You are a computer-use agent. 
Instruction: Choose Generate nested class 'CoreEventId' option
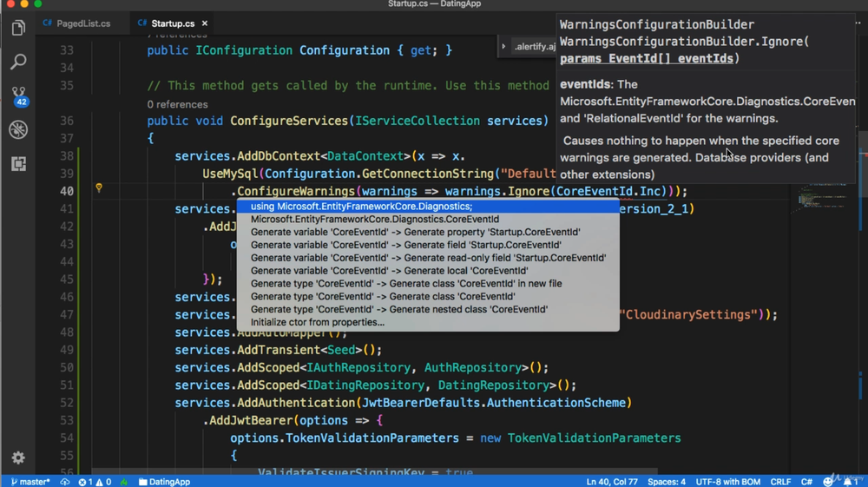(x=427, y=309)
